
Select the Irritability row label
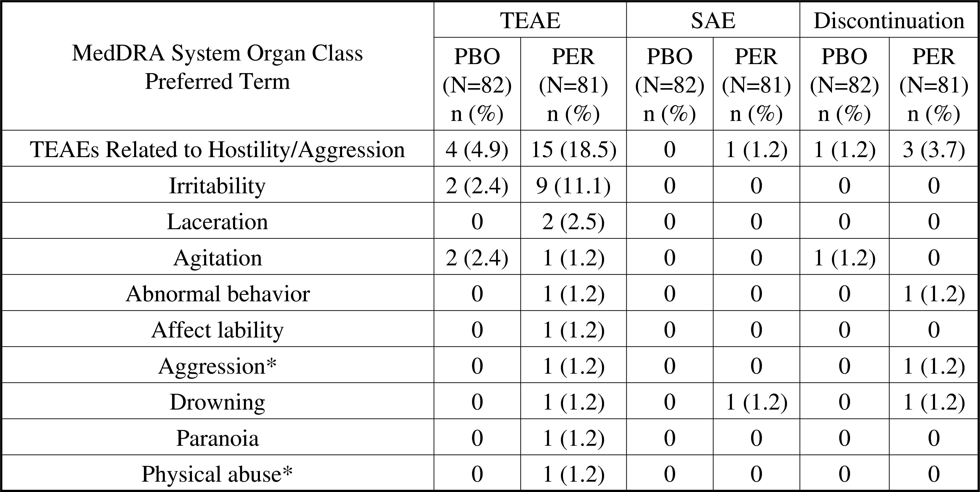click(217, 186)
